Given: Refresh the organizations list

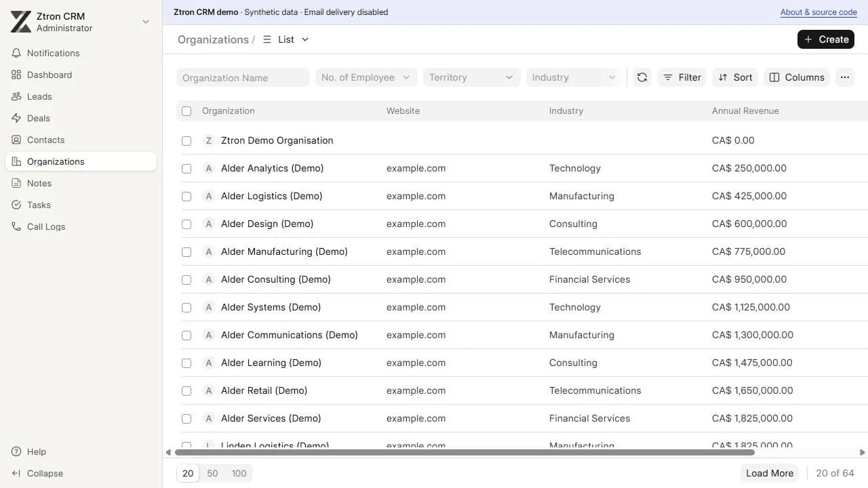Looking at the screenshot, I should click(x=642, y=77).
